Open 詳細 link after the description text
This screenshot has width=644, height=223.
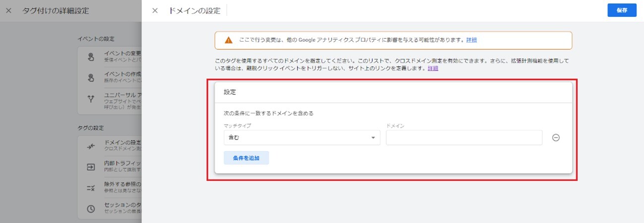point(433,69)
